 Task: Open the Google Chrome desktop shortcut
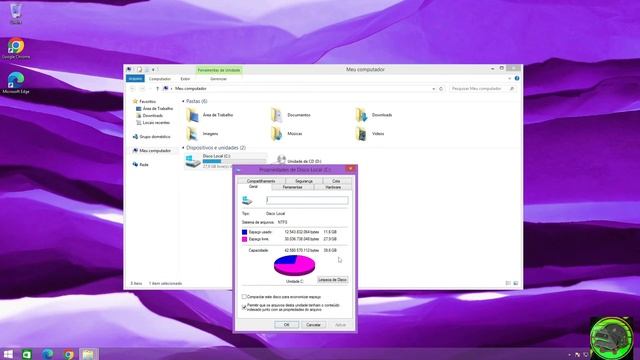[16, 48]
